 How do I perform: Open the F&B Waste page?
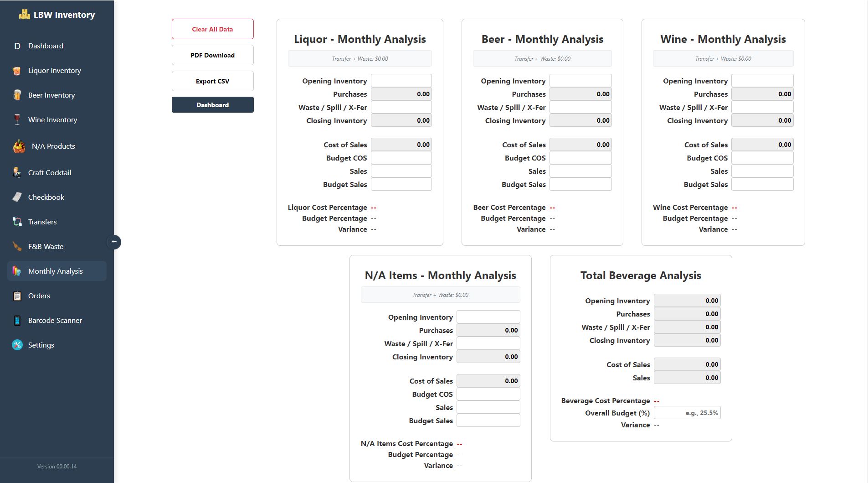(x=46, y=247)
